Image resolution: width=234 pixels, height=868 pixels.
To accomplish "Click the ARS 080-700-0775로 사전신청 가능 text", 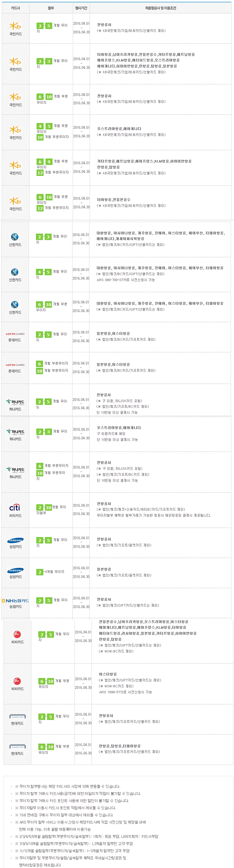I will 126,280.
